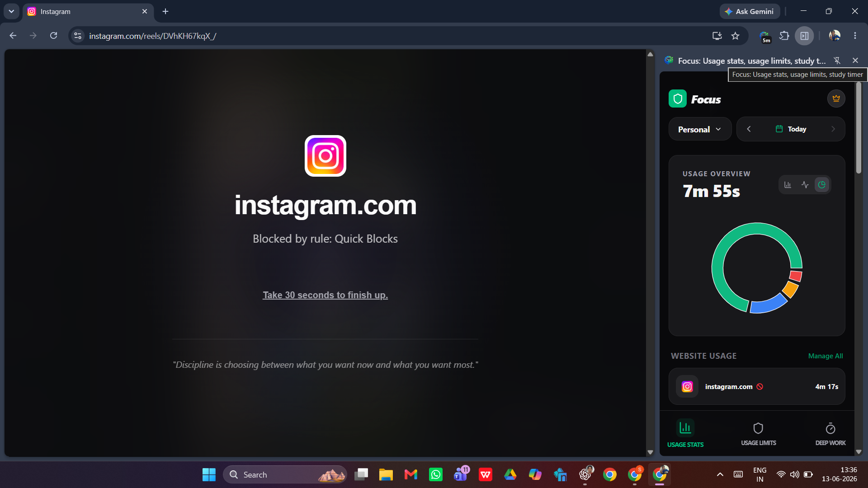Go to the next day
868x488 pixels.
click(x=833, y=129)
